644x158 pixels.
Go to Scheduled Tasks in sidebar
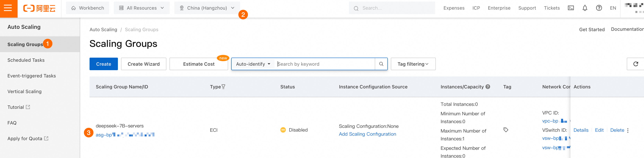(x=26, y=60)
